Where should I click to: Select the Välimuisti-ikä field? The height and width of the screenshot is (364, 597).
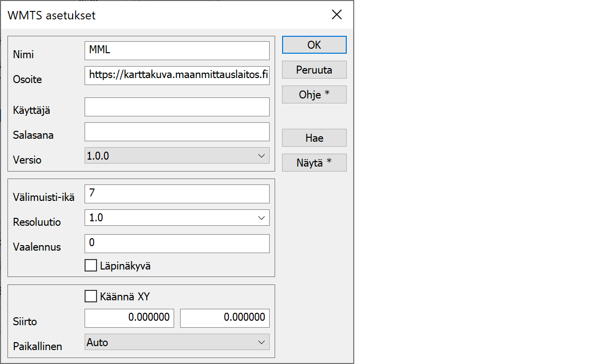pyautogui.click(x=177, y=194)
